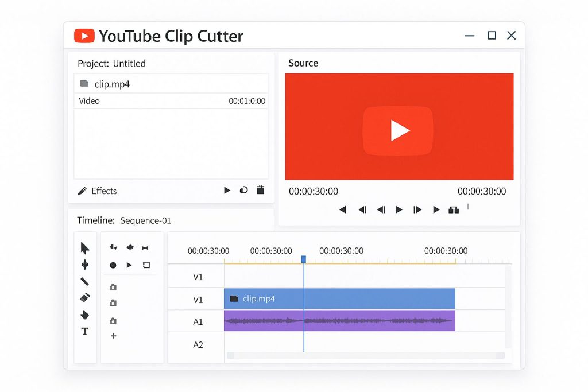Click Source play triangle between the step buttons
The height and width of the screenshot is (392, 588).
point(399,209)
